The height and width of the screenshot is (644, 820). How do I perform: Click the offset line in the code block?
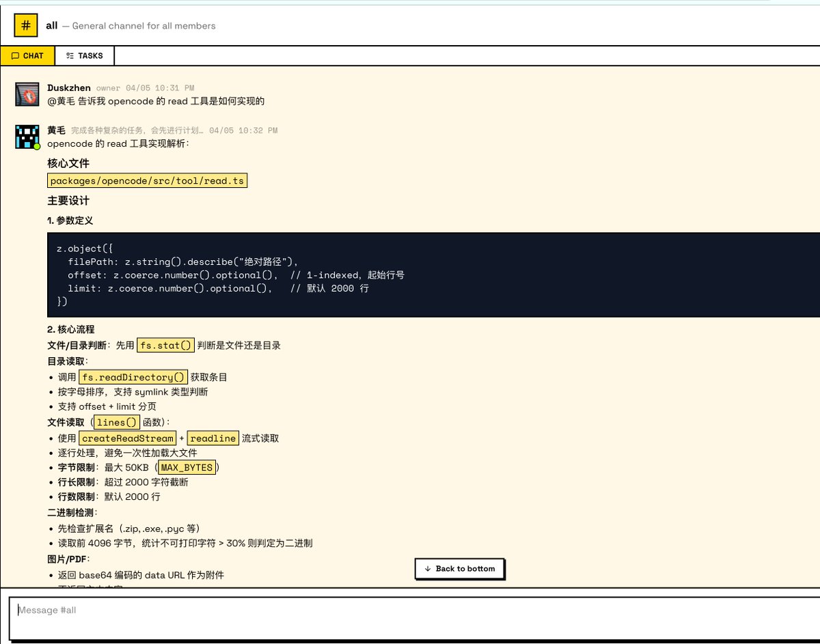point(236,275)
